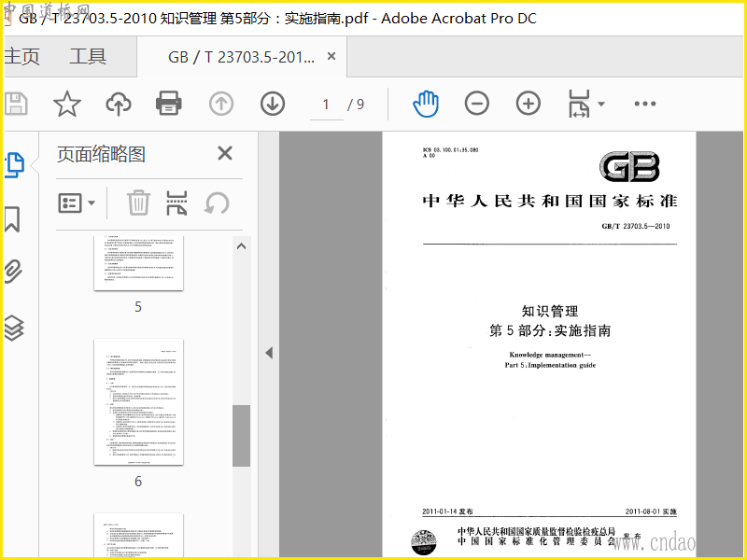This screenshot has height=560, width=747.
Task: Click the Save file icon
Action: coord(16,104)
